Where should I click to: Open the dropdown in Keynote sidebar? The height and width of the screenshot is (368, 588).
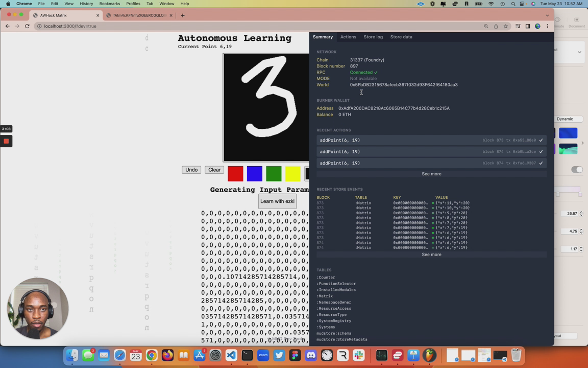579,52
